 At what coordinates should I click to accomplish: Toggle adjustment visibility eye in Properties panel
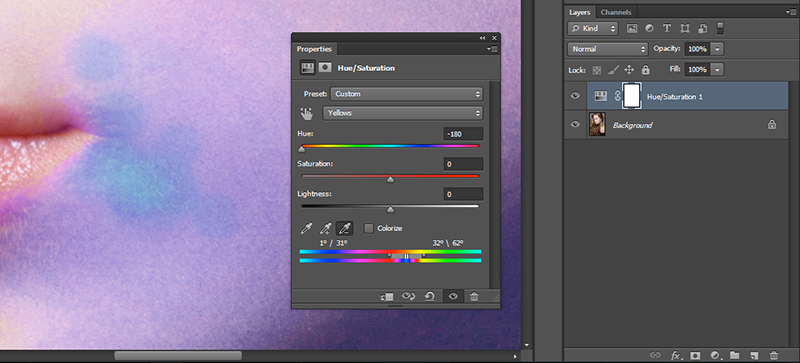click(x=453, y=296)
